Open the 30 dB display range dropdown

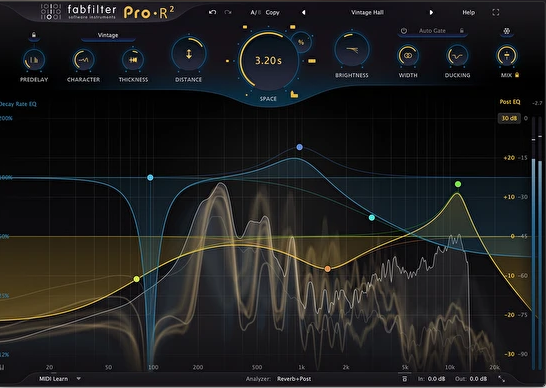tap(509, 118)
